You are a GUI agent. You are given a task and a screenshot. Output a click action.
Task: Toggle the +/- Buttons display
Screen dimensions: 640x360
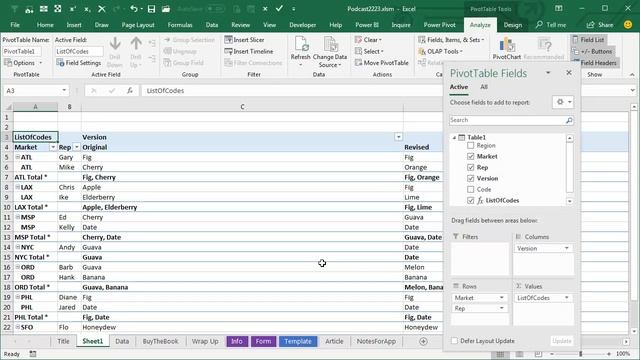pos(592,51)
